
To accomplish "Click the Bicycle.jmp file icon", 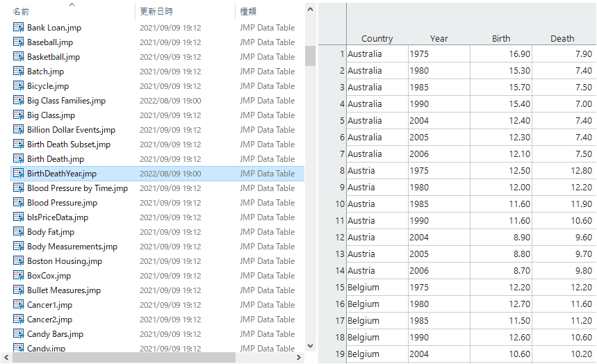I will 18,85.
